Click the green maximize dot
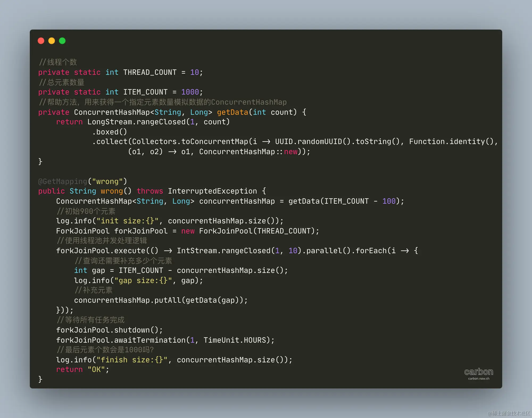 pyautogui.click(x=62, y=41)
